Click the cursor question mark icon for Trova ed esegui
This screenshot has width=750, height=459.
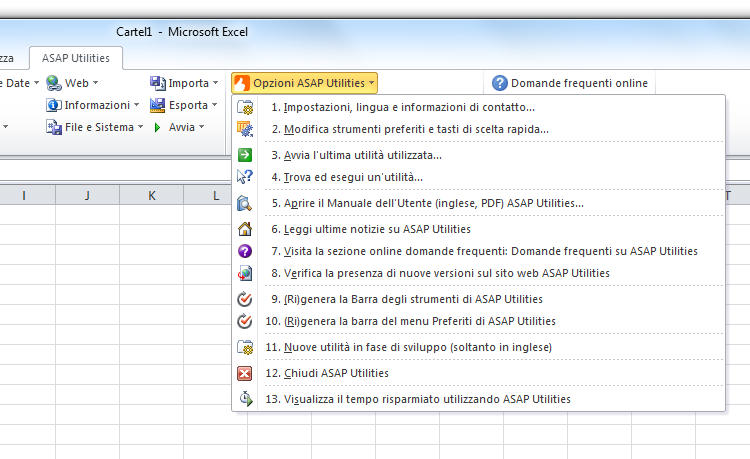[x=245, y=177]
